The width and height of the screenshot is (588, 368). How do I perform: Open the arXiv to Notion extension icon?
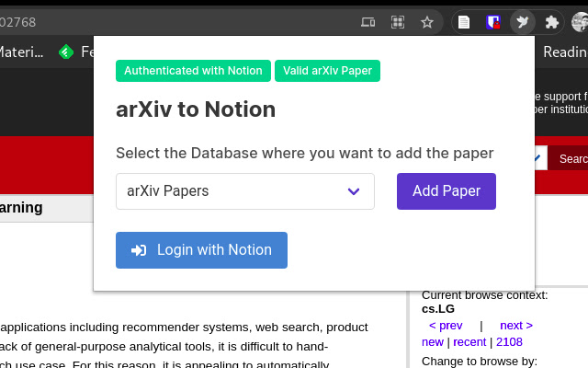click(x=523, y=22)
